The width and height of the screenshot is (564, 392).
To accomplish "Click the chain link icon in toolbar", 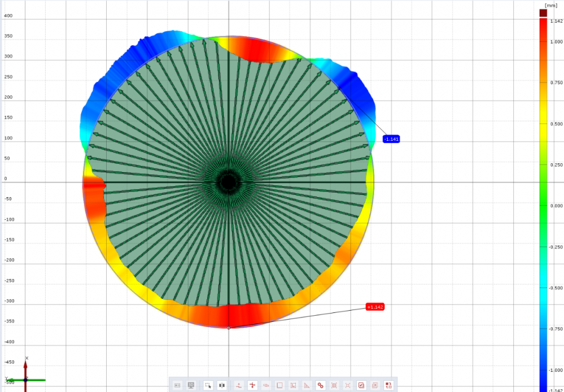I will [x=321, y=385].
